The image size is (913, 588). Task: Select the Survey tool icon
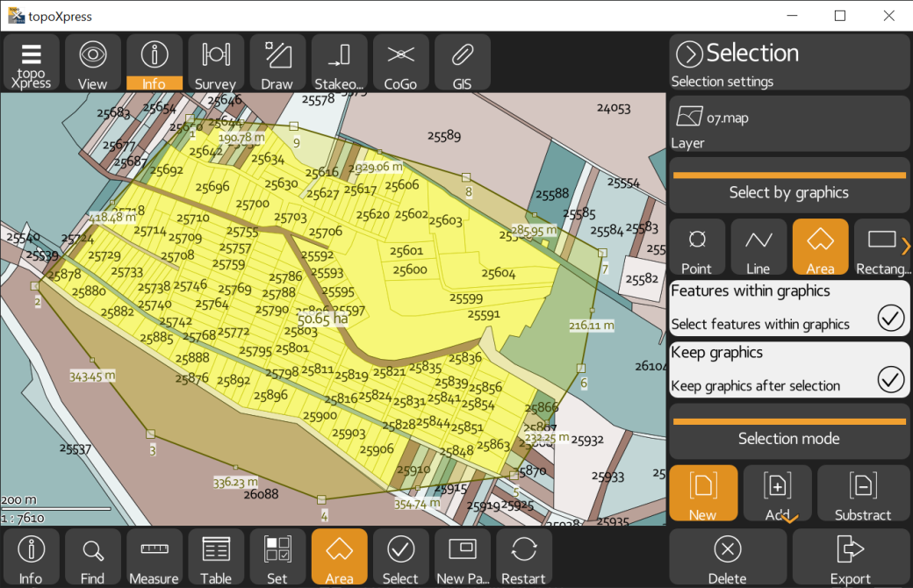click(215, 62)
